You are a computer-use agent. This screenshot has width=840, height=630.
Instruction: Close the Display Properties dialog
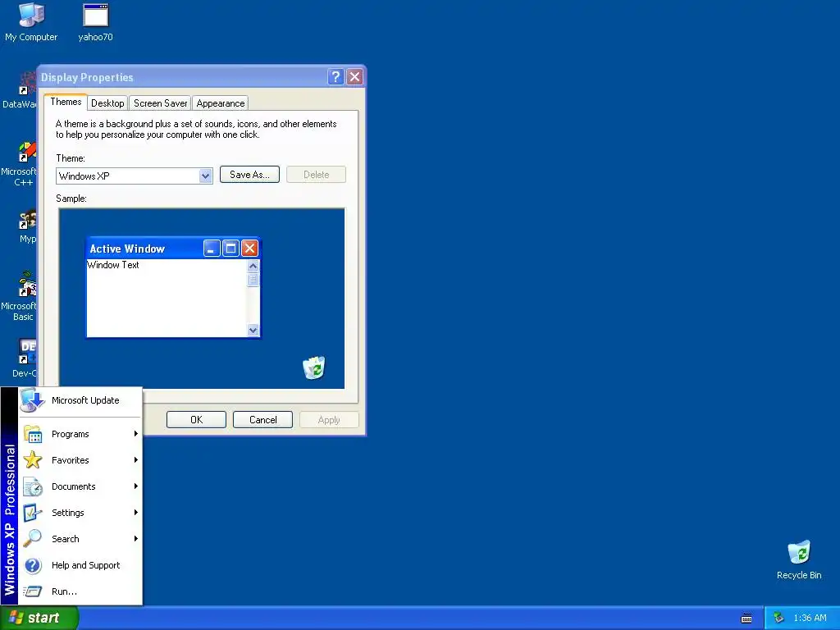(x=354, y=76)
